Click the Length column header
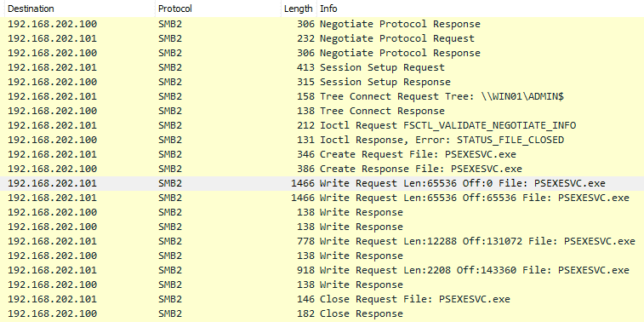 pyautogui.click(x=299, y=9)
